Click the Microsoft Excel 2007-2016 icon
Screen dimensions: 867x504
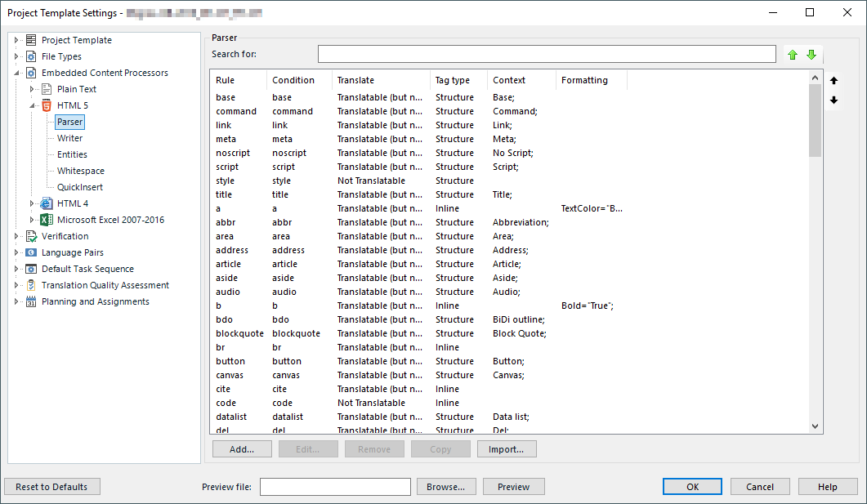pos(47,220)
